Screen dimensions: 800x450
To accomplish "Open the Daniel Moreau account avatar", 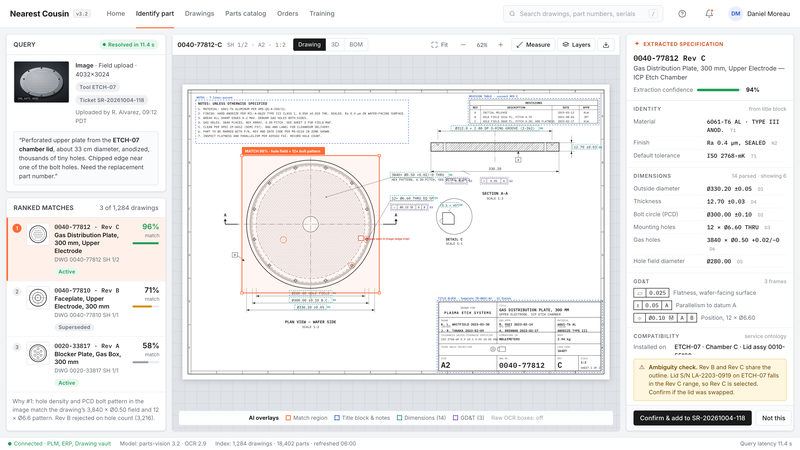I will point(735,14).
